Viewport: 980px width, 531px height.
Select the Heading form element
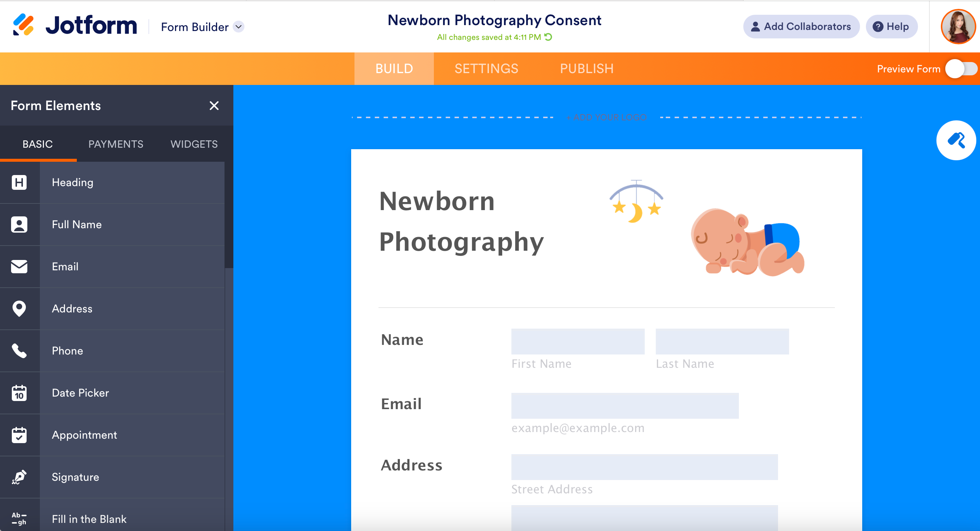[72, 182]
